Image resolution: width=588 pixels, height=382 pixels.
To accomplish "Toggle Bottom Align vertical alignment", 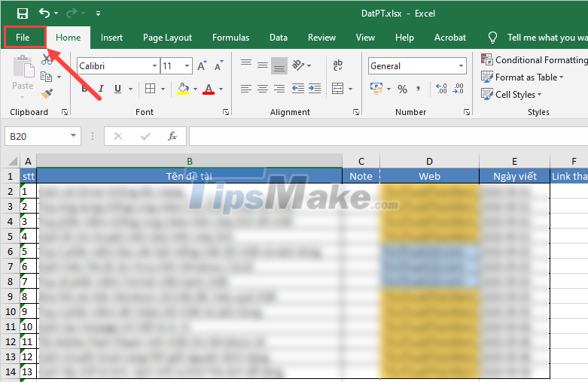I will point(279,66).
